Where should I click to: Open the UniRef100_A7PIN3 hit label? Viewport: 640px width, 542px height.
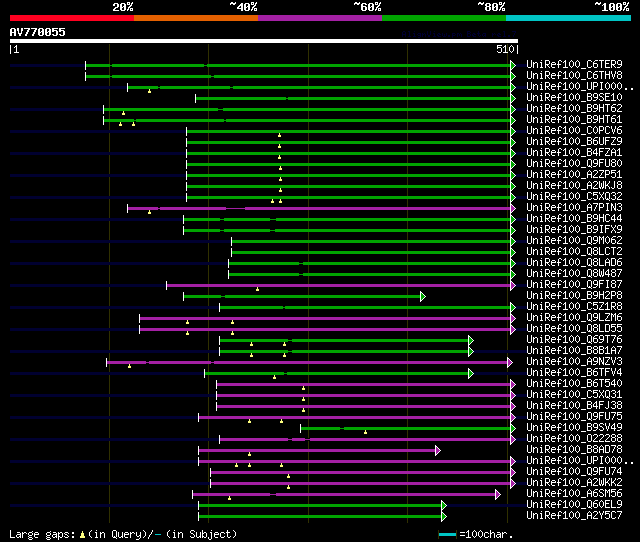pos(574,208)
